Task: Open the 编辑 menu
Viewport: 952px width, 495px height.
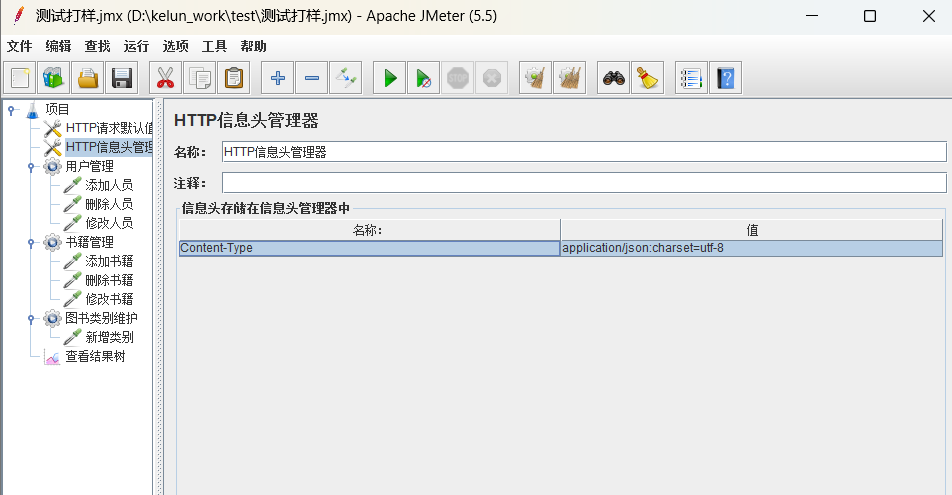Action: 58,46
